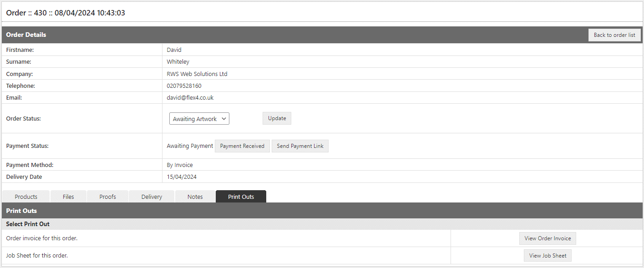Click the Back to order list button
This screenshot has height=268, width=644.
point(614,35)
